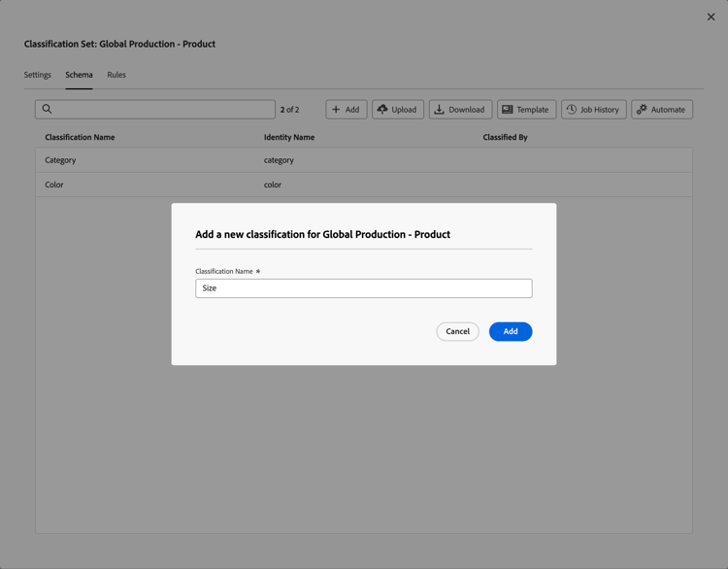Select the Schema tab
Screen dimensions: 728x569
79,75
